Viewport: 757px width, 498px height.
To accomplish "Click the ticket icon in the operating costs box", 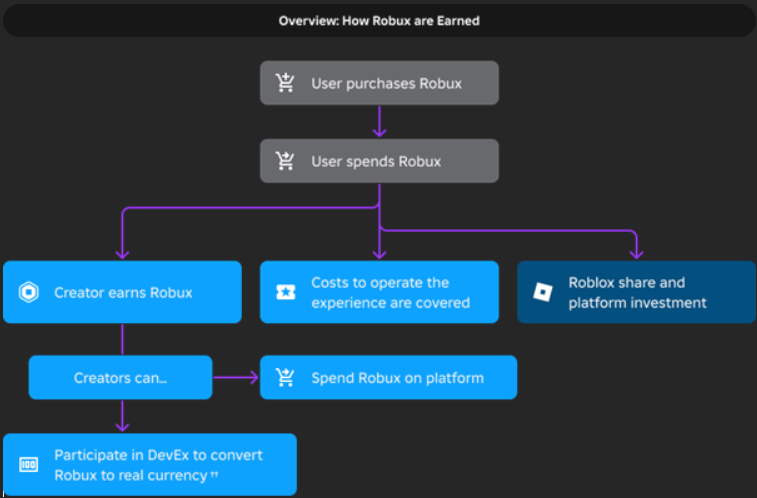I will pyautogui.click(x=286, y=293).
